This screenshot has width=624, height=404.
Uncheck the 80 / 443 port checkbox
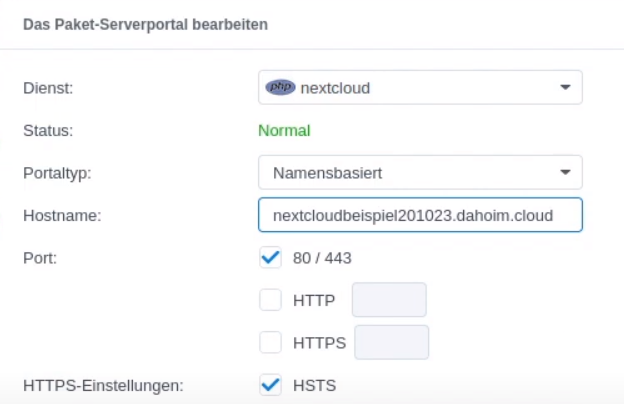point(271,258)
